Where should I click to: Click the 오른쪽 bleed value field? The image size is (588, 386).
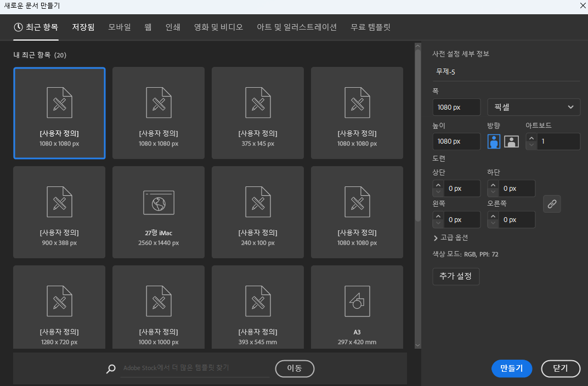coord(516,220)
